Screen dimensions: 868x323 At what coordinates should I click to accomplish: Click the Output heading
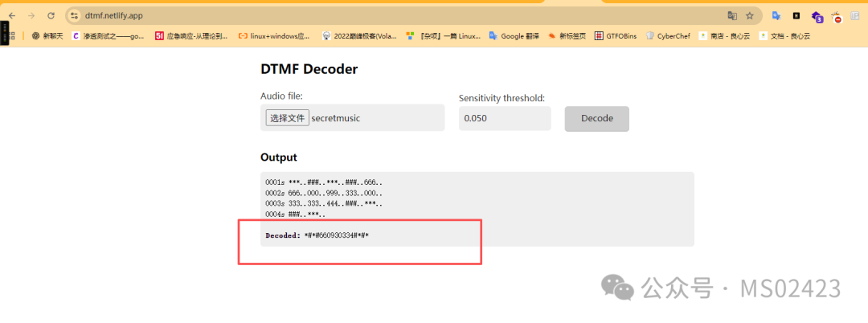point(278,157)
